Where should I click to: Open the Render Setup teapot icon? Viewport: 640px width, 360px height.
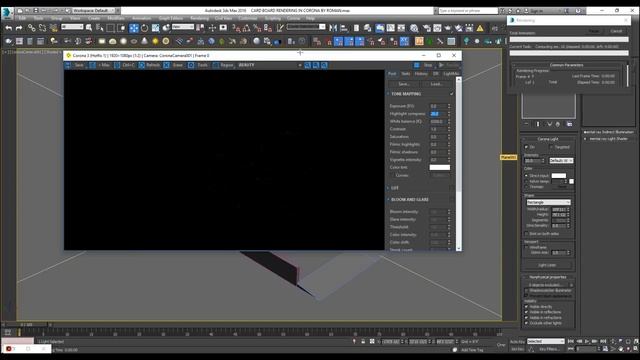[x=427, y=28]
